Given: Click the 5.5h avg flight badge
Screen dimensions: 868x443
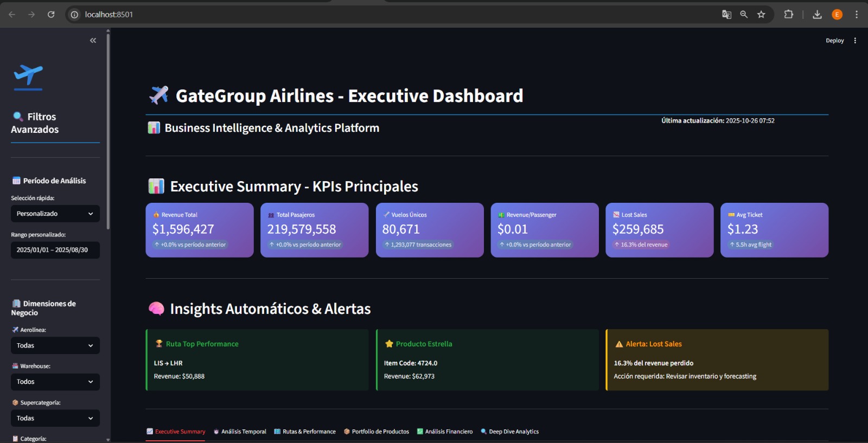Looking at the screenshot, I should coord(750,245).
